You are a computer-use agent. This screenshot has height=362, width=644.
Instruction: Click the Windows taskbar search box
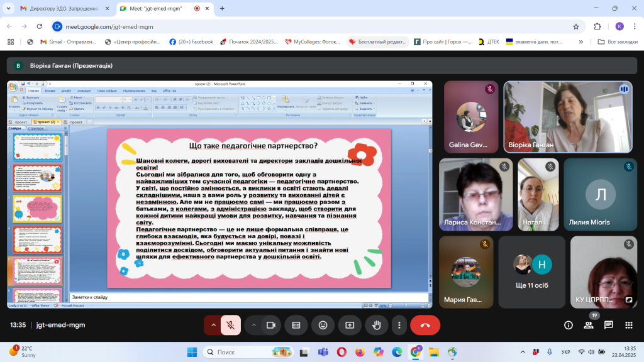click(x=239, y=352)
